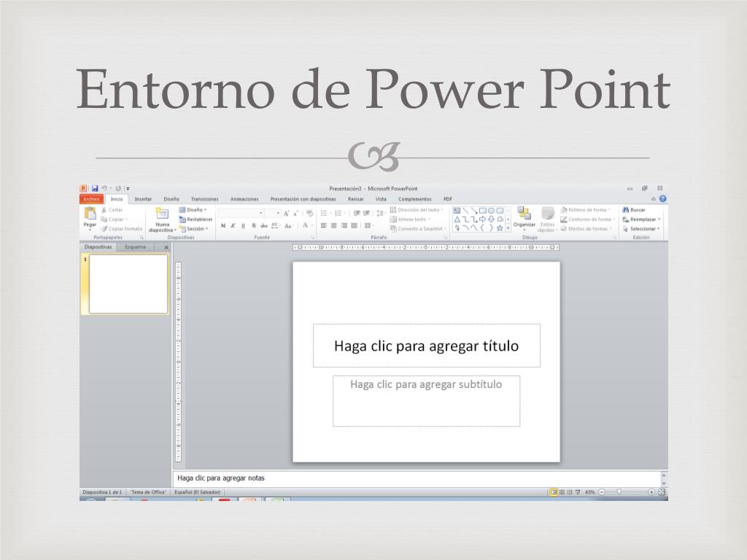Open PowerPoint Help question mark icon
This screenshot has width=747, height=560.
[662, 199]
